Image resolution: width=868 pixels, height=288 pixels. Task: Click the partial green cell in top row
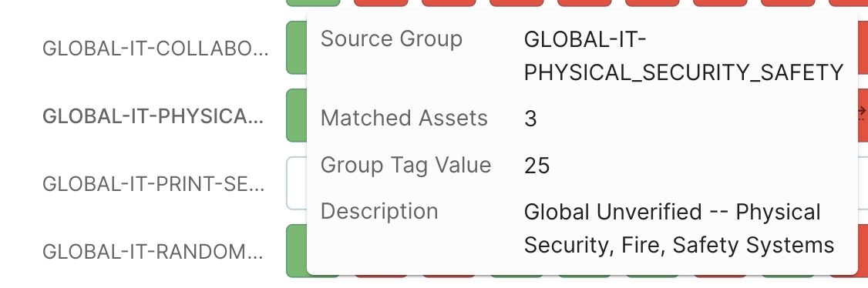click(x=313, y=3)
